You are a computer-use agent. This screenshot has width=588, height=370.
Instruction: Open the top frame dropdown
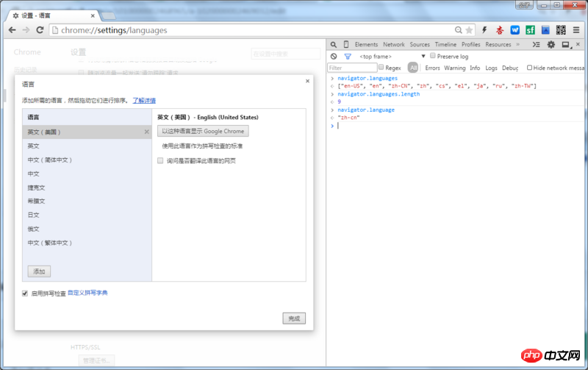click(392, 57)
